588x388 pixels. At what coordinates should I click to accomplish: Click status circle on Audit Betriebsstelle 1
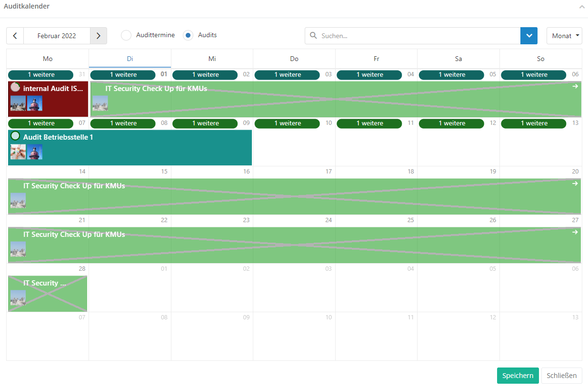[15, 136]
